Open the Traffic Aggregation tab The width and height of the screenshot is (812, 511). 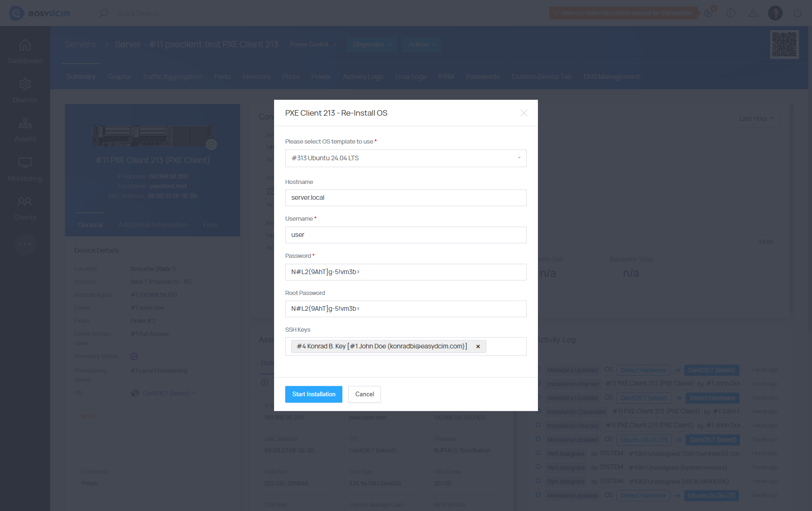172,77
